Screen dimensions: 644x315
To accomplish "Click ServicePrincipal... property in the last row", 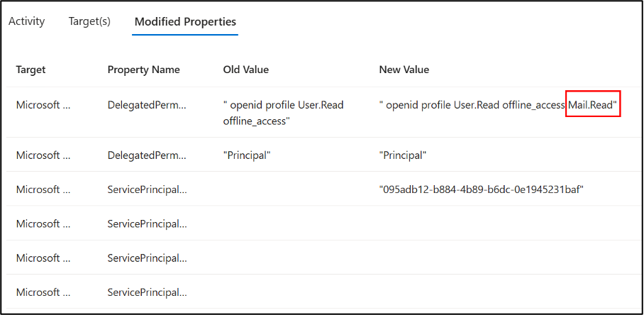I will coord(147,292).
